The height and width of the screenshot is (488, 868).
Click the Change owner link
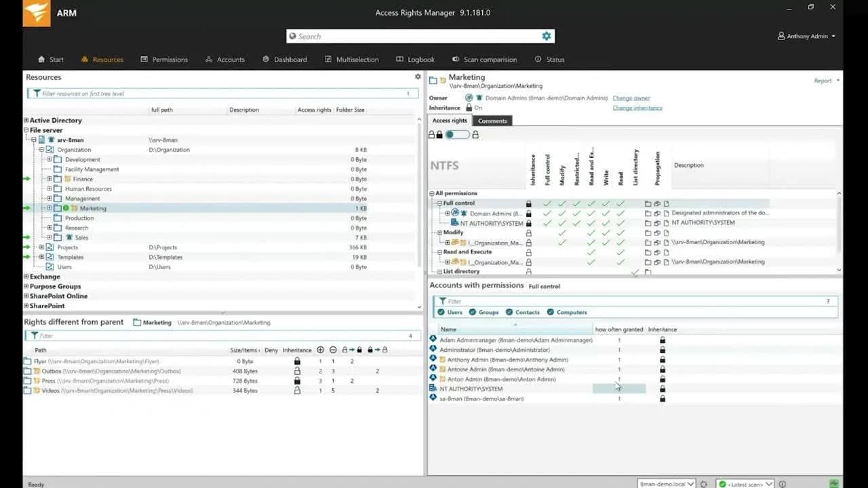pos(631,98)
